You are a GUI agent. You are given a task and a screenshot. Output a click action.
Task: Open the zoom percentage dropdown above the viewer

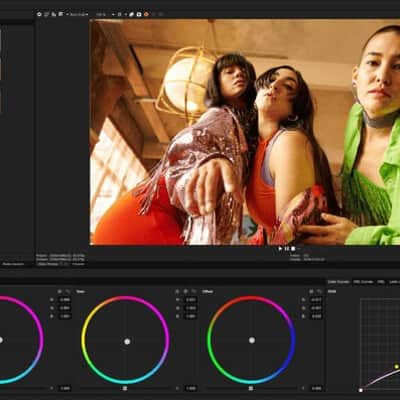[x=105, y=15]
